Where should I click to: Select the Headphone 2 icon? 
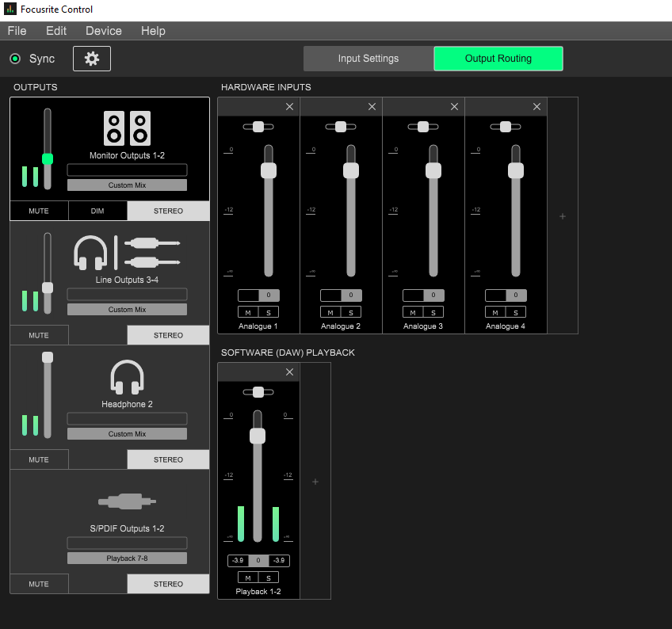coord(127,377)
